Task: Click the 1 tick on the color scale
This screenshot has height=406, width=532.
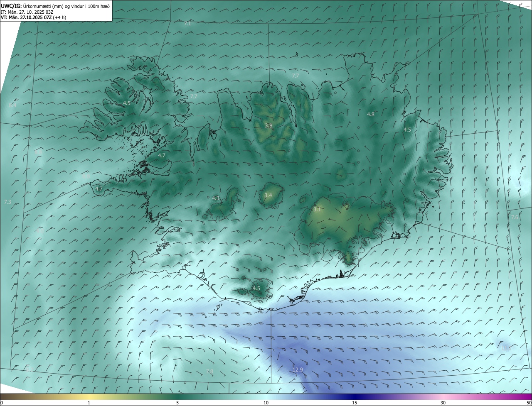Action: 89,403
